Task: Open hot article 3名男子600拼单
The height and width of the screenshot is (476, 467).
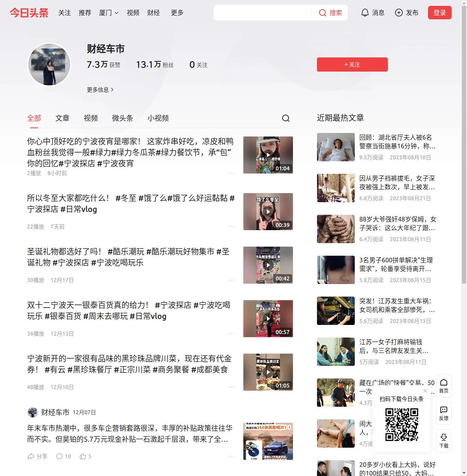Action: (396, 264)
